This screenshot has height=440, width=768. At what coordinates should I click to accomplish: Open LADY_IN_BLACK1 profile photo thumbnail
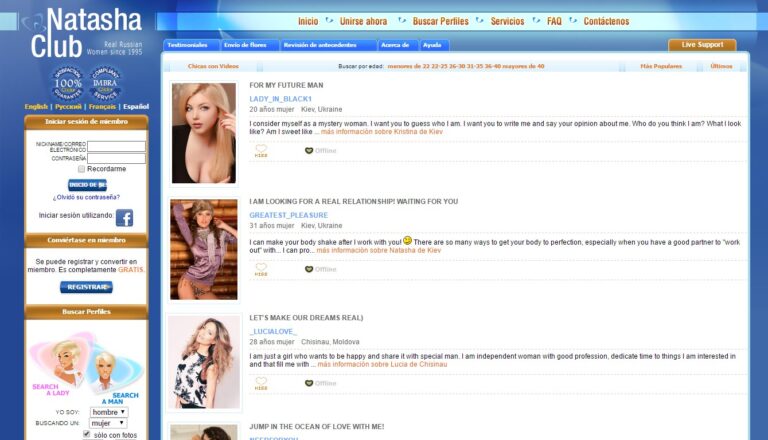point(204,133)
